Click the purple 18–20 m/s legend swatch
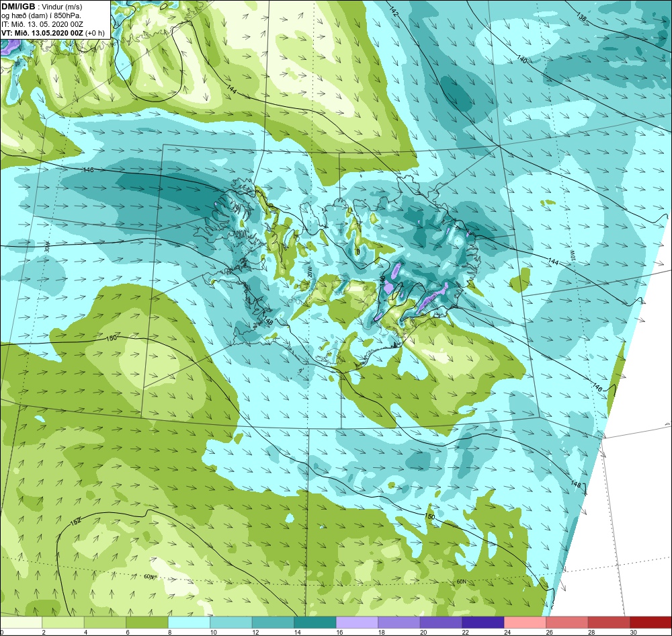 tap(399, 623)
